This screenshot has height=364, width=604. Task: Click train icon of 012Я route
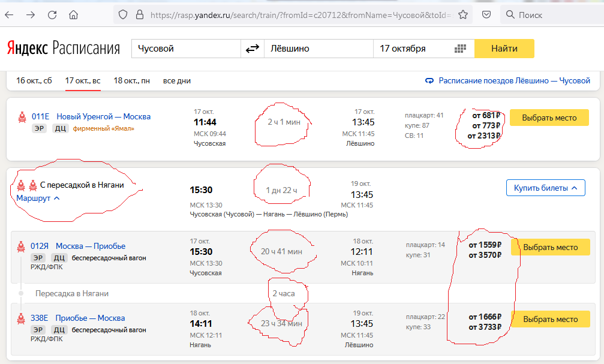(x=21, y=246)
